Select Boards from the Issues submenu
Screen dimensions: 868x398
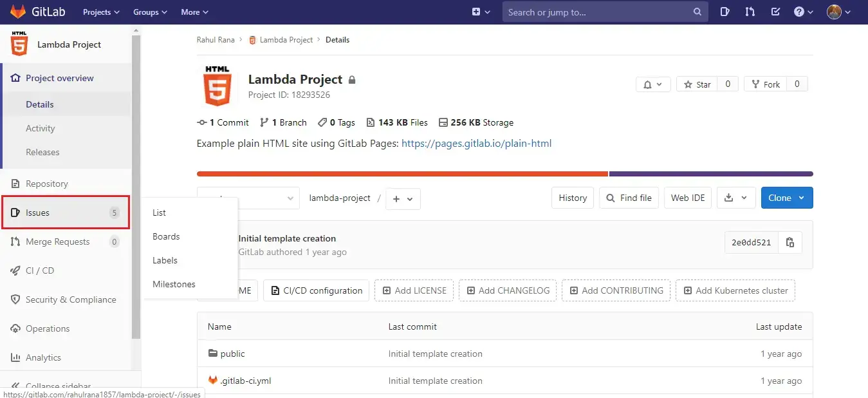click(x=166, y=236)
